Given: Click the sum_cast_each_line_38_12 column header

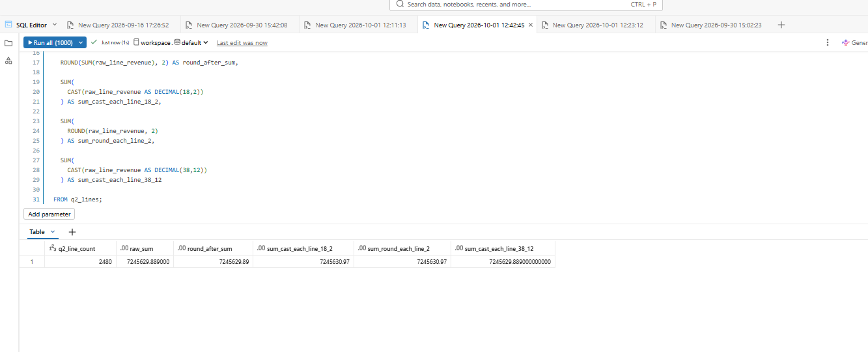Looking at the screenshot, I should 503,248.
